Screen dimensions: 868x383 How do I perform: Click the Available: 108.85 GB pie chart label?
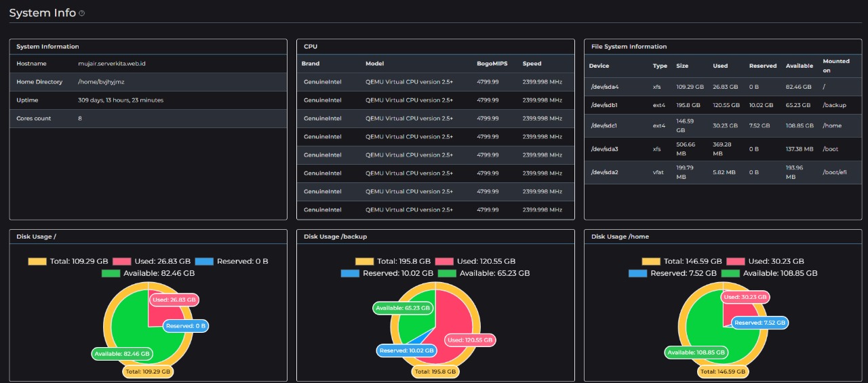click(696, 352)
